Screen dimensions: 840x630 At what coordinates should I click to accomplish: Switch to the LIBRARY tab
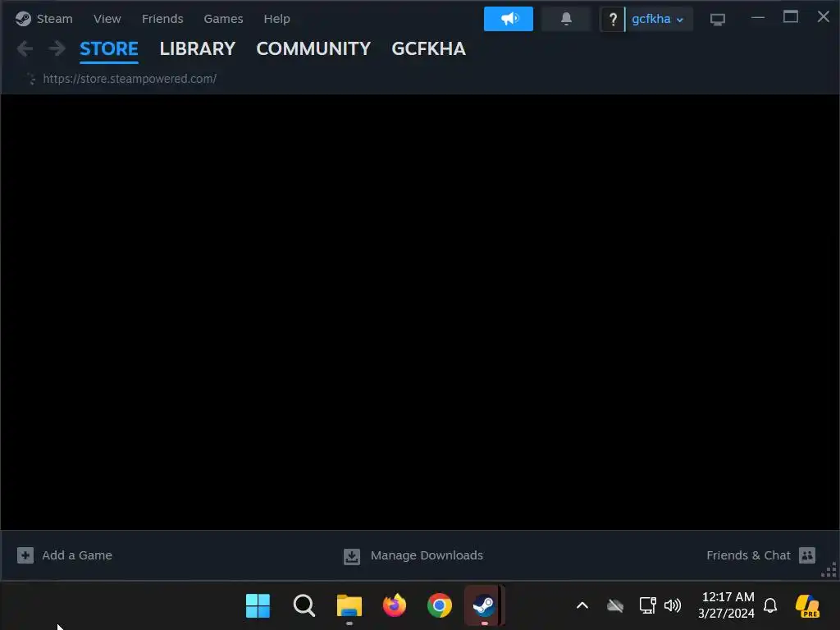pos(197,48)
